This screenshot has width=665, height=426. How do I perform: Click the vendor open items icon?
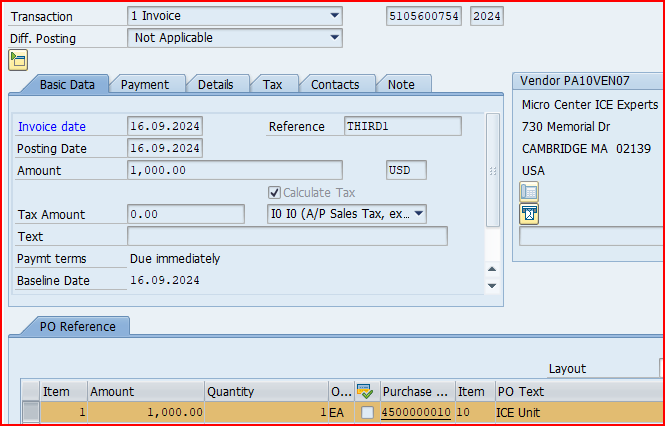(530, 213)
